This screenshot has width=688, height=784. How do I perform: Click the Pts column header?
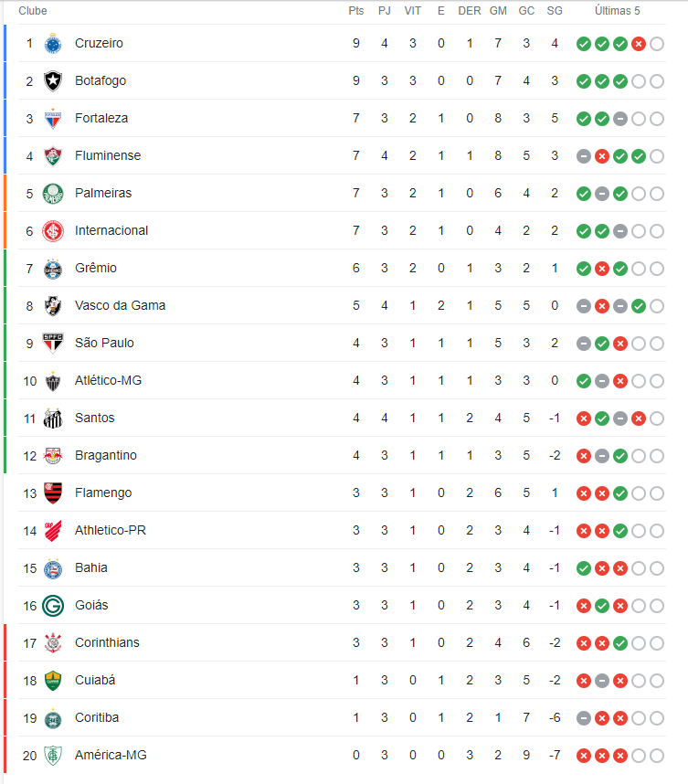tap(356, 10)
